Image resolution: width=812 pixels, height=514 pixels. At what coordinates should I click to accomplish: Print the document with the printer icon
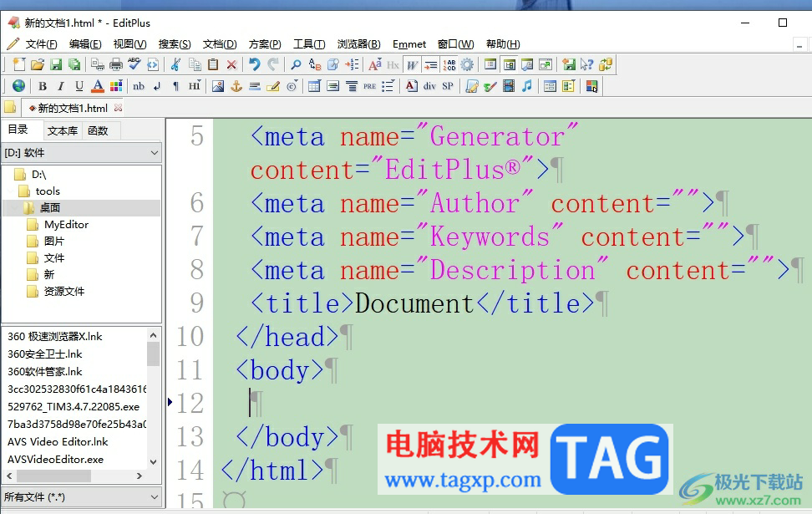pos(116,64)
